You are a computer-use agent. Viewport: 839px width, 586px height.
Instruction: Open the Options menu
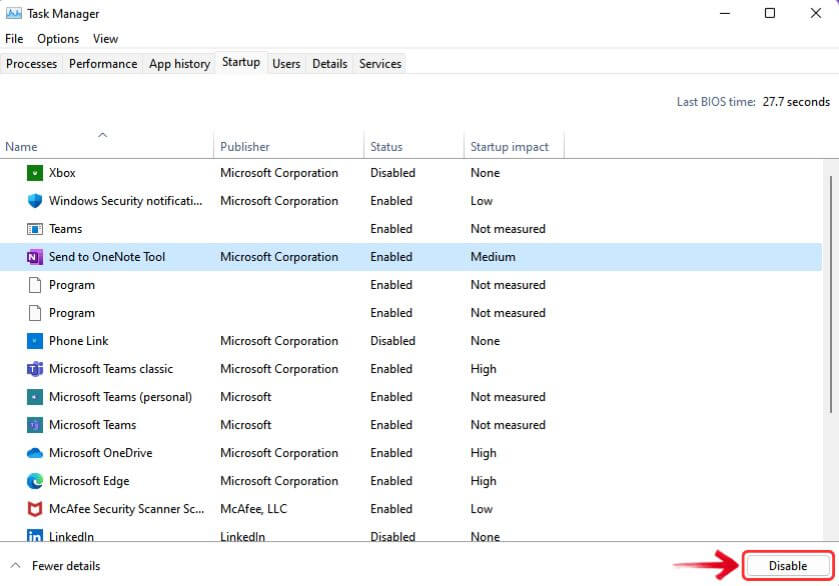click(57, 38)
